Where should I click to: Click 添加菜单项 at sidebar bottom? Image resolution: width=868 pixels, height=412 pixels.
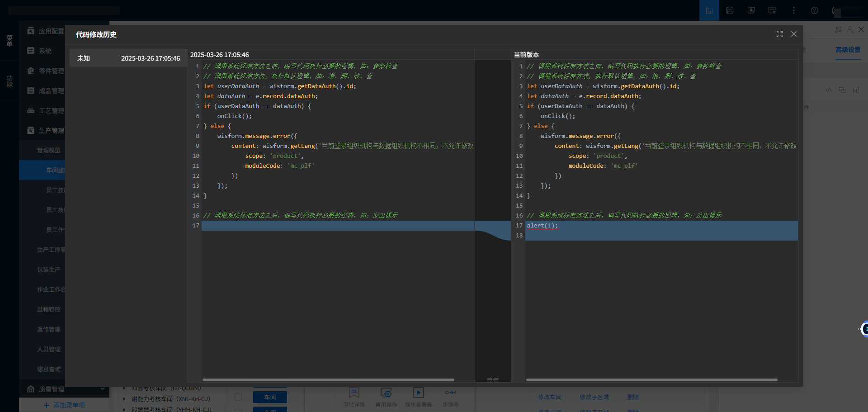click(64, 405)
